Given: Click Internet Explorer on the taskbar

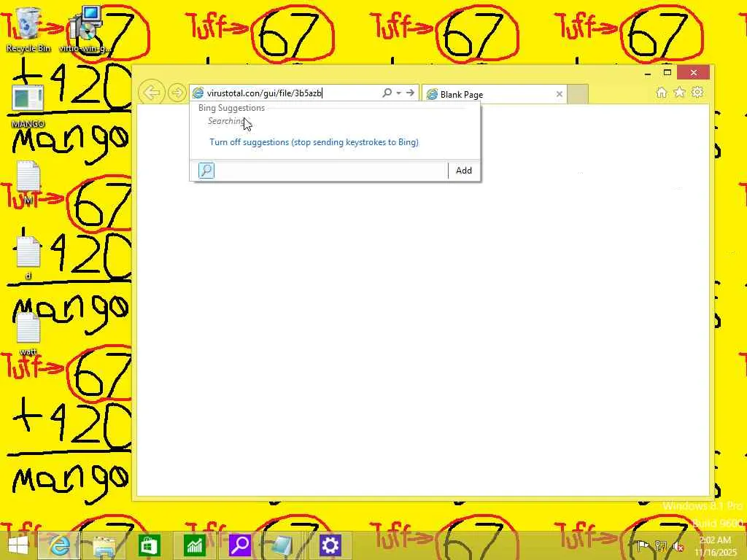Looking at the screenshot, I should click(x=59, y=545).
